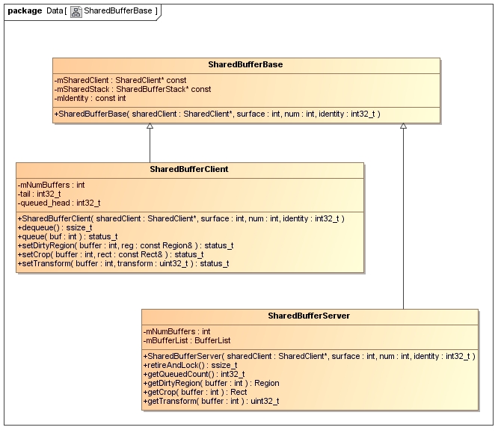Select the getQueuedCount() operation
This screenshot has height=436, width=504.
click(x=194, y=375)
